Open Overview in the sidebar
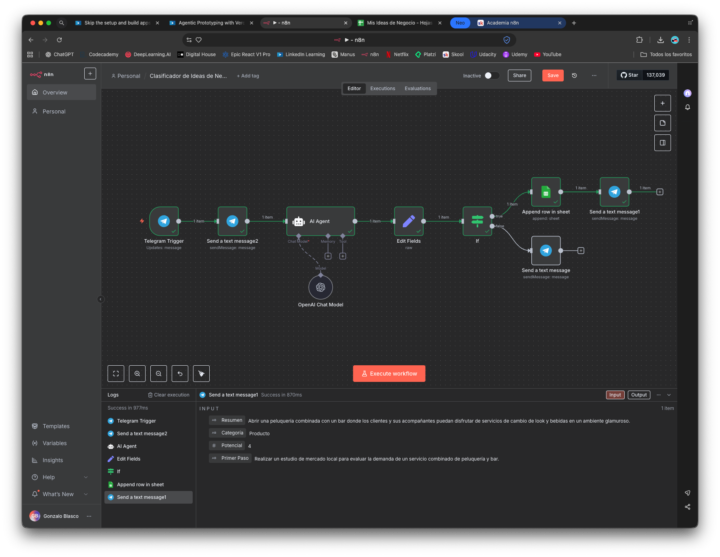 tap(62, 92)
